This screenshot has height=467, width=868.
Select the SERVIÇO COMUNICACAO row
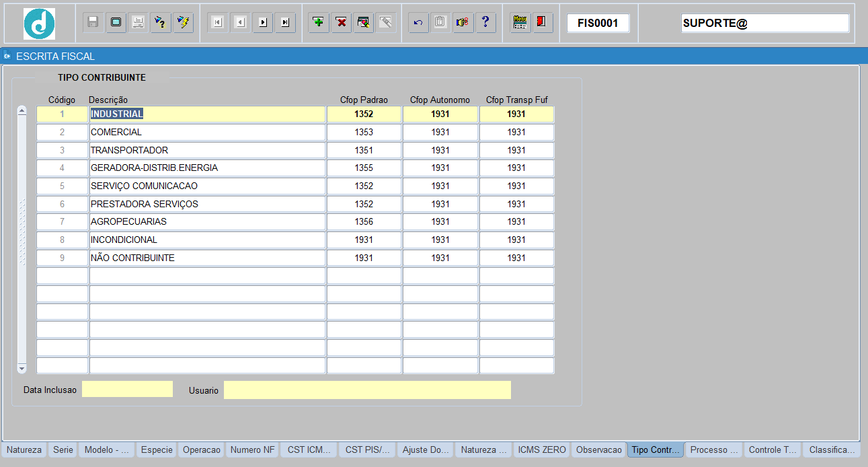[207, 186]
